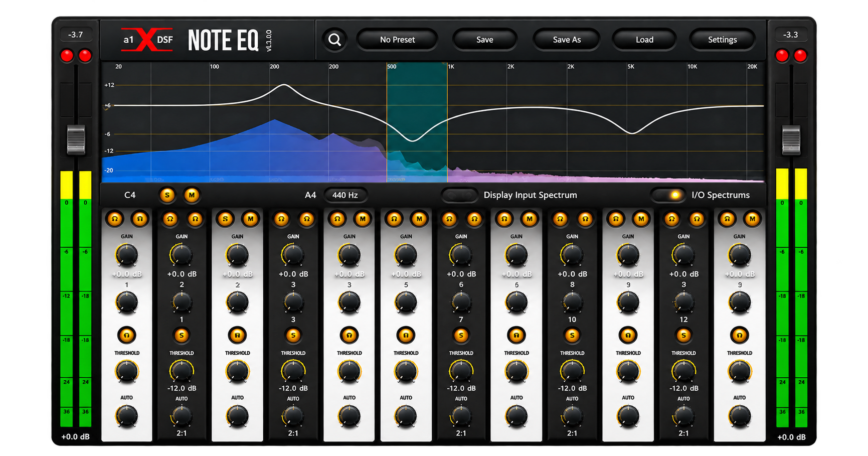The width and height of the screenshot is (868, 456).
Task: Click the top headphone icon on fifth strip
Action: pyautogui.click(x=337, y=219)
